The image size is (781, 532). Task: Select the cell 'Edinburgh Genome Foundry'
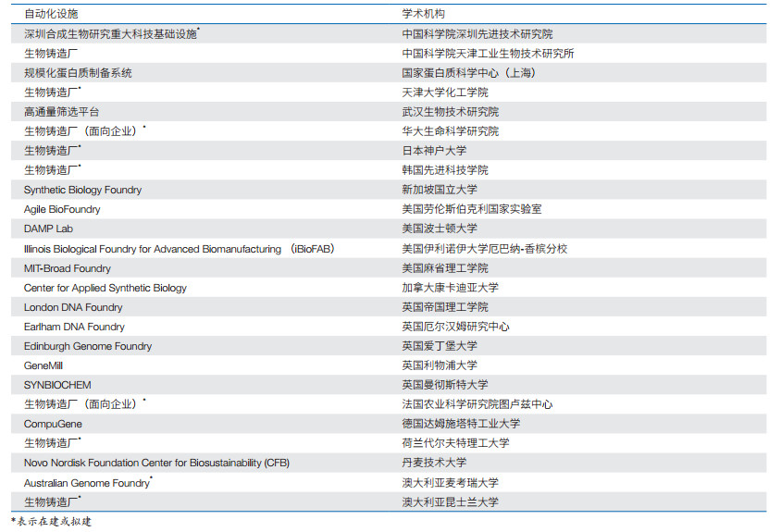(88, 346)
